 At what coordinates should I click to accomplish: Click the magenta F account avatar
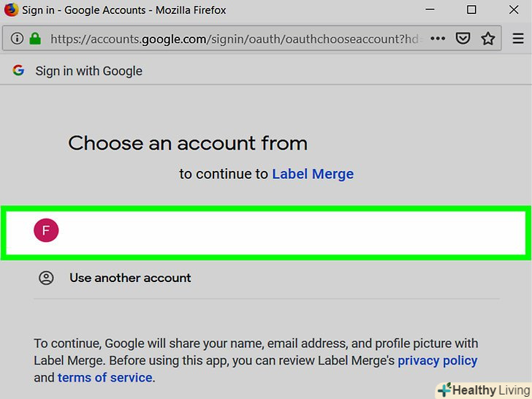[46, 231]
